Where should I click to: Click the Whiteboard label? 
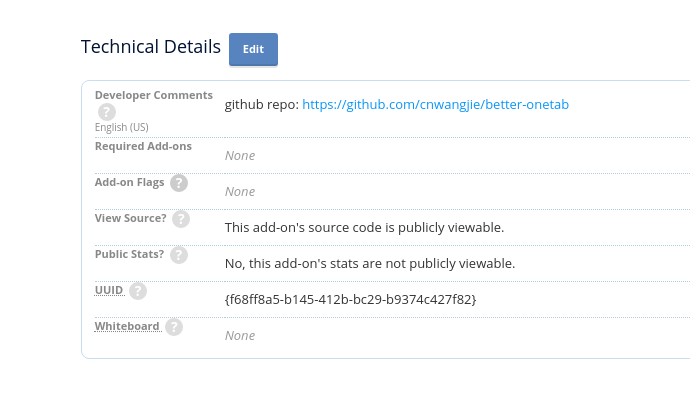pos(127,326)
